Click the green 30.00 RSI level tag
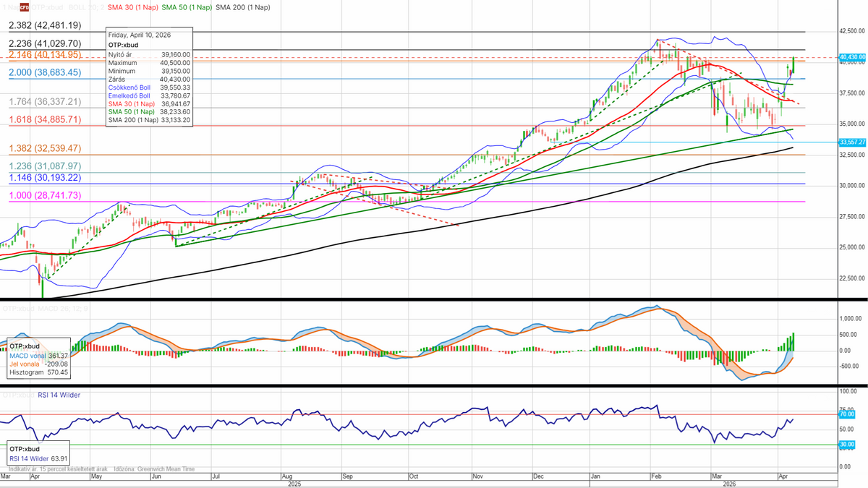Image resolution: width=868 pixels, height=488 pixels. [x=846, y=445]
